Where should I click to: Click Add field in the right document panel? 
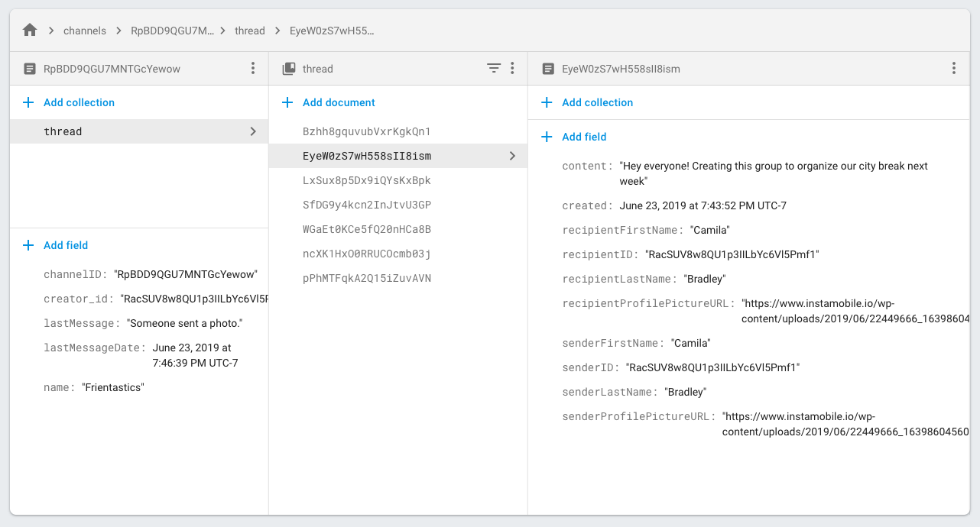[584, 137]
